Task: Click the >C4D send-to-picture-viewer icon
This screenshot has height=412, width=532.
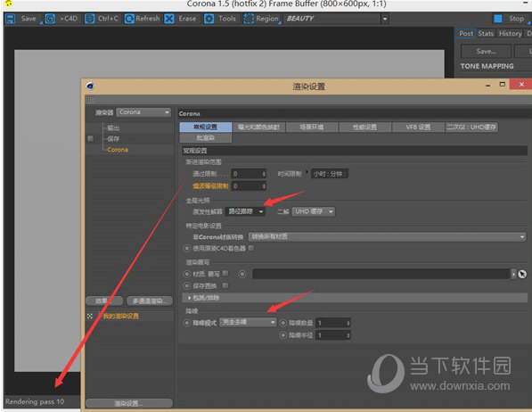Action: [50, 19]
